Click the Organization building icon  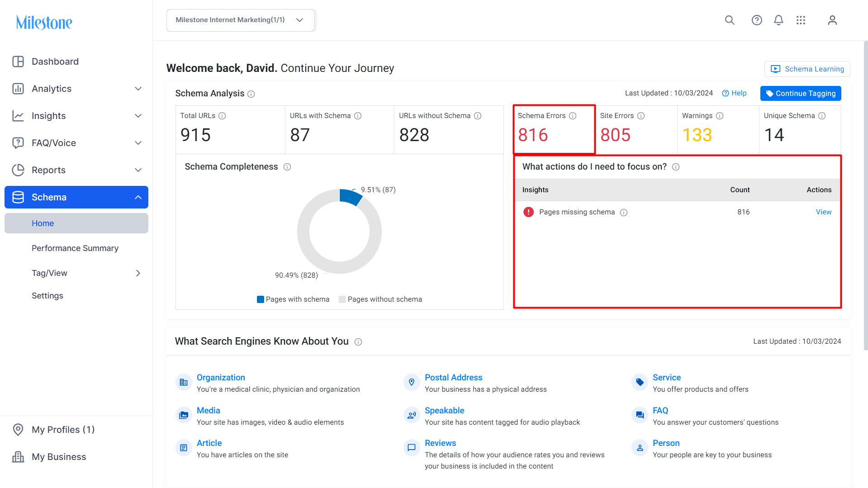tap(184, 383)
